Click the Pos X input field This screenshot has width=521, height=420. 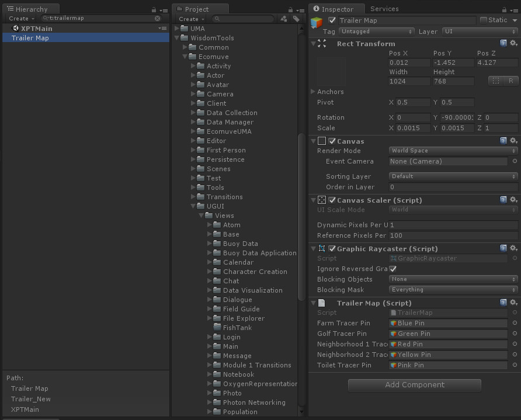pos(409,63)
